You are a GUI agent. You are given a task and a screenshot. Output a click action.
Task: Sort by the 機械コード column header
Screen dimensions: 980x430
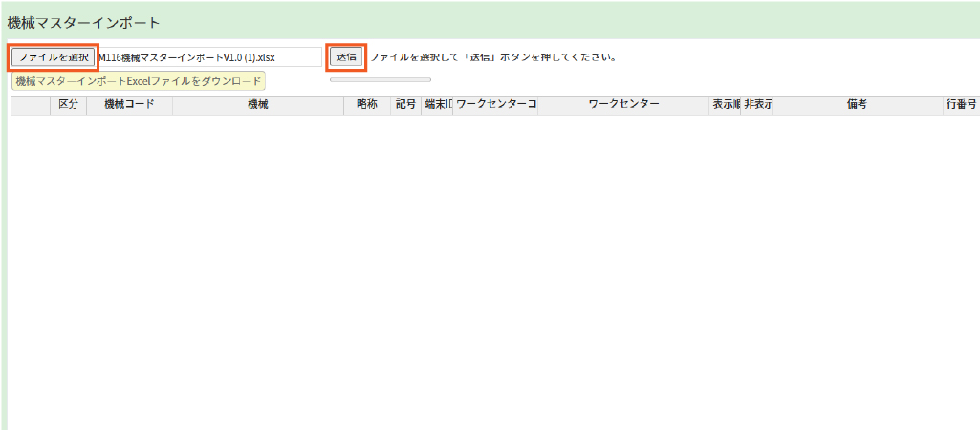pos(129,105)
